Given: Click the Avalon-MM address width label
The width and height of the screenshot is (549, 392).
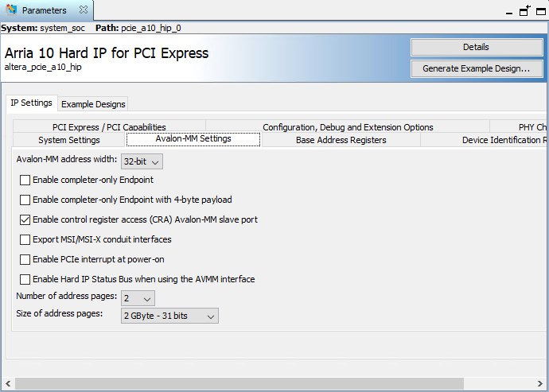Looking at the screenshot, I should pos(67,159).
